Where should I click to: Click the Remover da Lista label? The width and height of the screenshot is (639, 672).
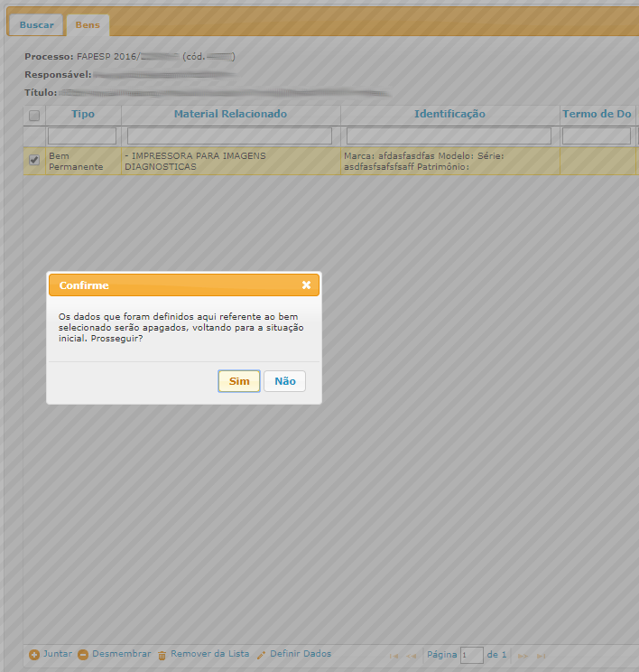(210, 654)
